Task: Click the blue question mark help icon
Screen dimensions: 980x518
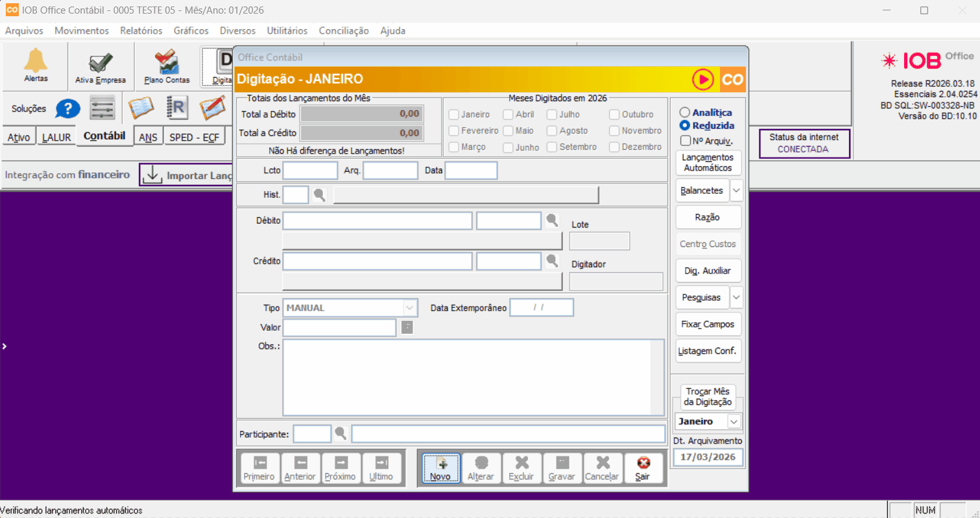Action: click(x=67, y=108)
